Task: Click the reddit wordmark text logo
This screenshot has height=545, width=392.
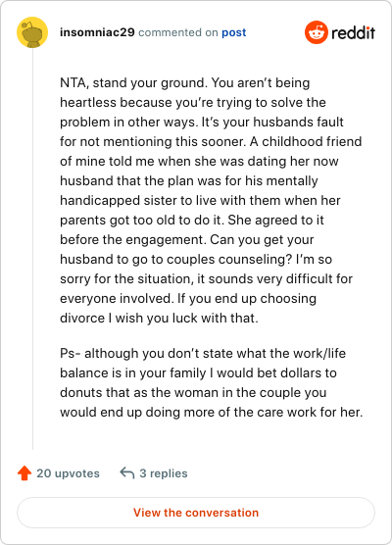Action: [x=353, y=33]
